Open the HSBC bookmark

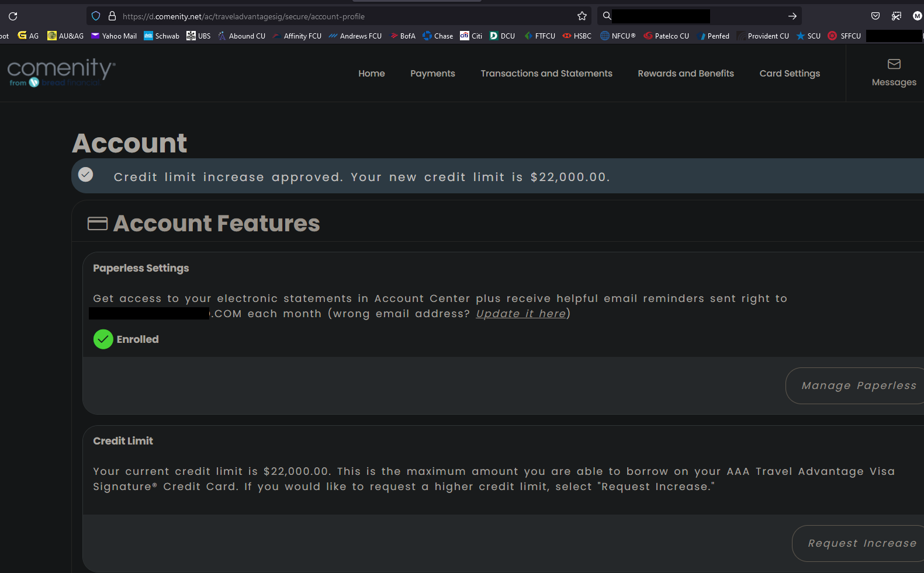coord(577,36)
